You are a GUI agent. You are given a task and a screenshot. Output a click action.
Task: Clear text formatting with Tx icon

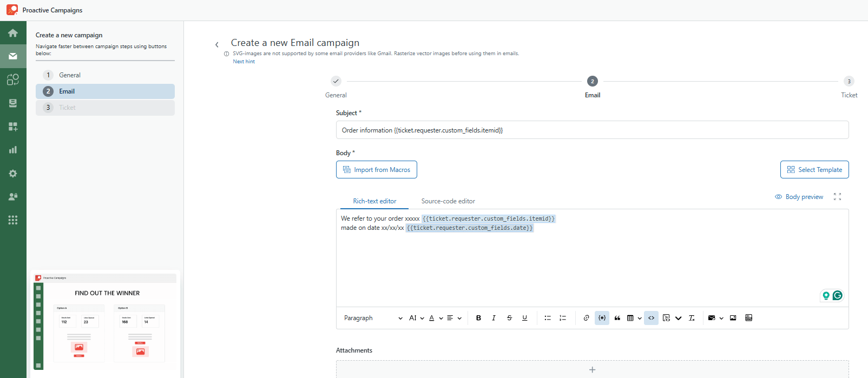click(x=692, y=318)
